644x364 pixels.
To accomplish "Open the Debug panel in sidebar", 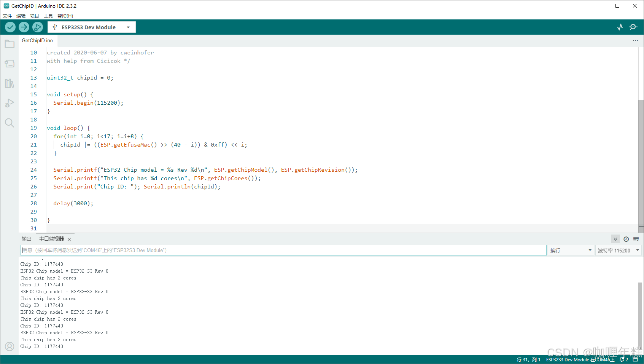I will click(10, 103).
